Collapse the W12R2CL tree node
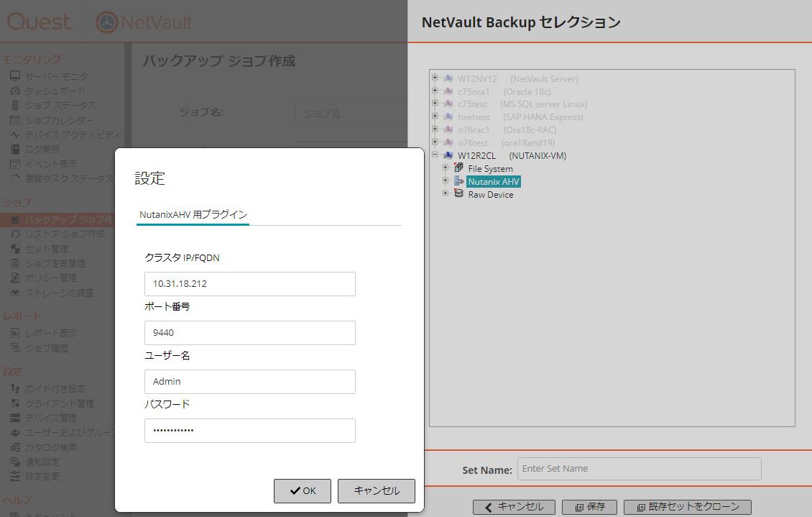Image resolution: width=812 pixels, height=517 pixels. pos(435,155)
